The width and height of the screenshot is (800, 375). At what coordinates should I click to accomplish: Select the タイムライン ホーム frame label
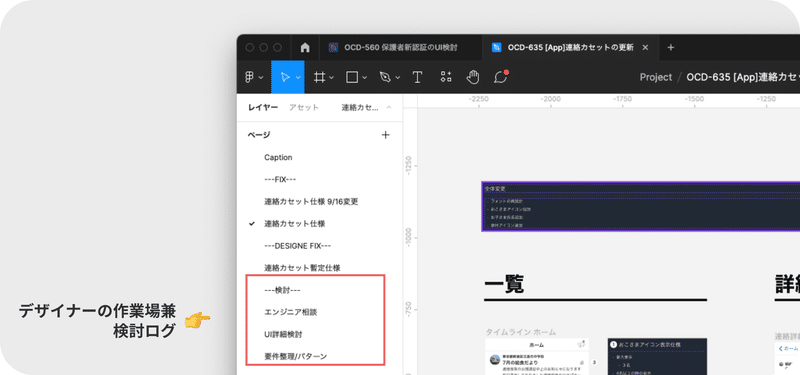tap(520, 332)
